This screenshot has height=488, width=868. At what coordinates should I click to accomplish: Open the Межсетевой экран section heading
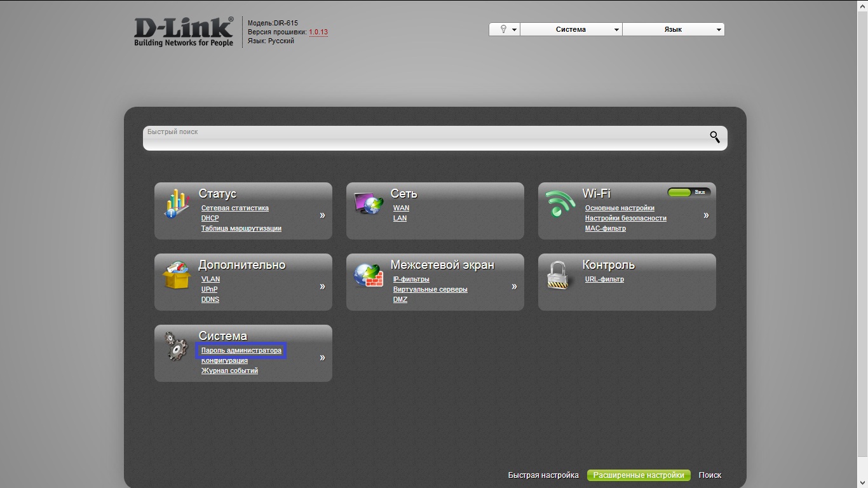click(442, 265)
